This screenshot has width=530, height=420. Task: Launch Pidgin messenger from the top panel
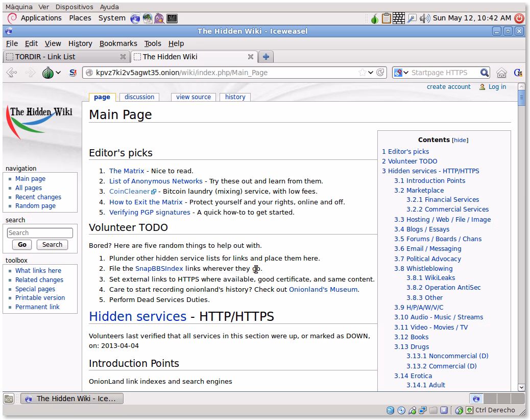[159, 18]
